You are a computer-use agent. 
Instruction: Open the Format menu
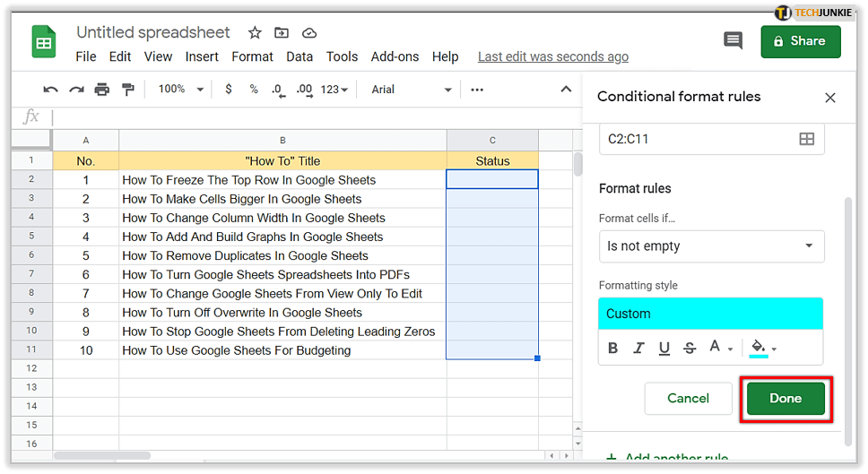coord(252,56)
